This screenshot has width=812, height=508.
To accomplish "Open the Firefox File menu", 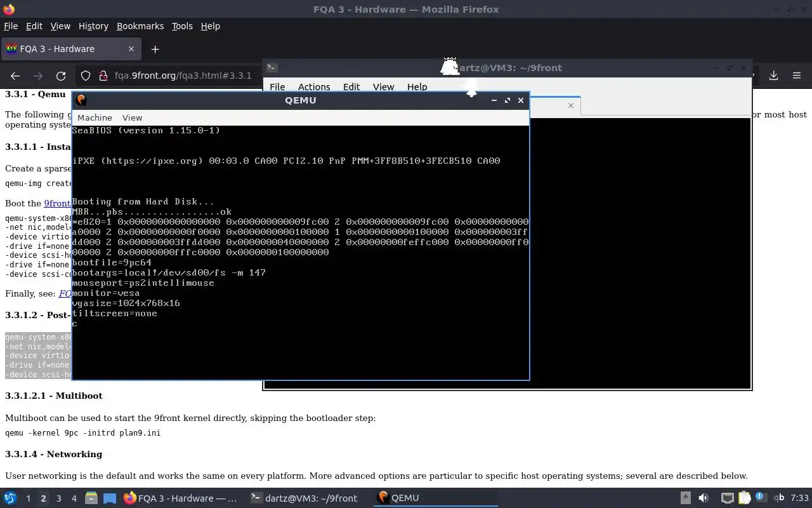I will coord(11,26).
